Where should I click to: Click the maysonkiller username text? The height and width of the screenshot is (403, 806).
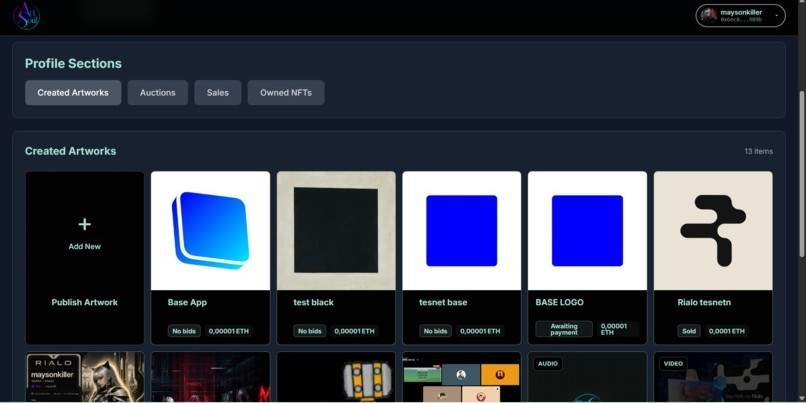[741, 12]
